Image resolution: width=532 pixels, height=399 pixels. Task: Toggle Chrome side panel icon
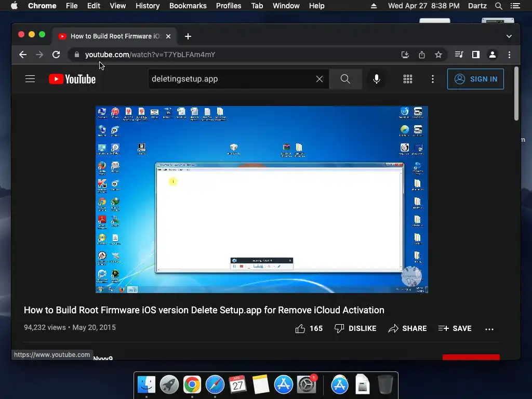coord(476,55)
